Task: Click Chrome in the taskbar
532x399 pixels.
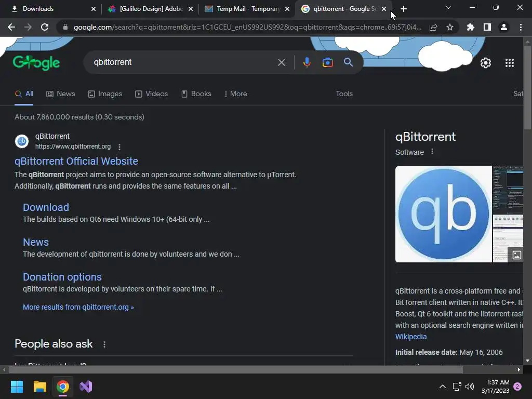Action: (x=63, y=387)
